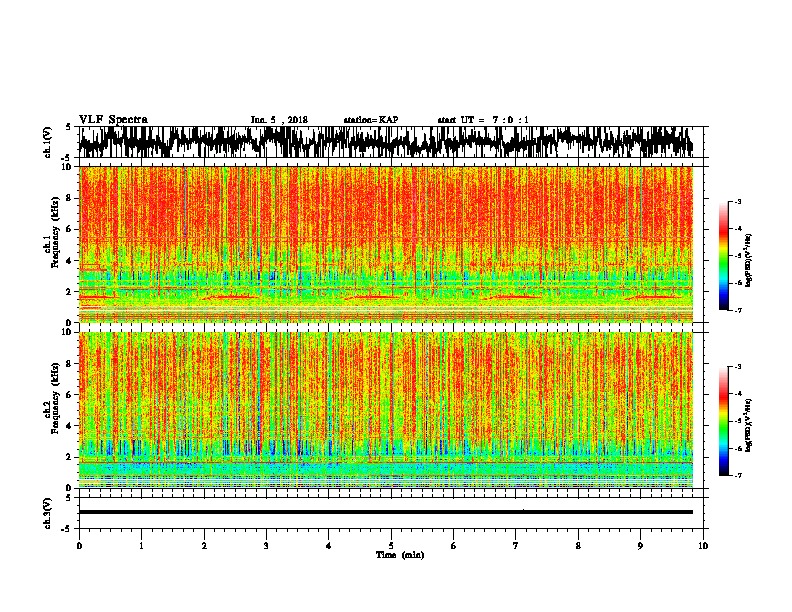Click the flat ch.3 voltage trace line
The image size is (792, 612).
386,512
